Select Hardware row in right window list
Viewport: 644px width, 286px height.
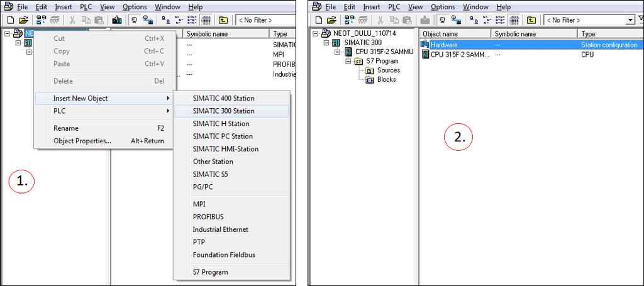point(531,45)
